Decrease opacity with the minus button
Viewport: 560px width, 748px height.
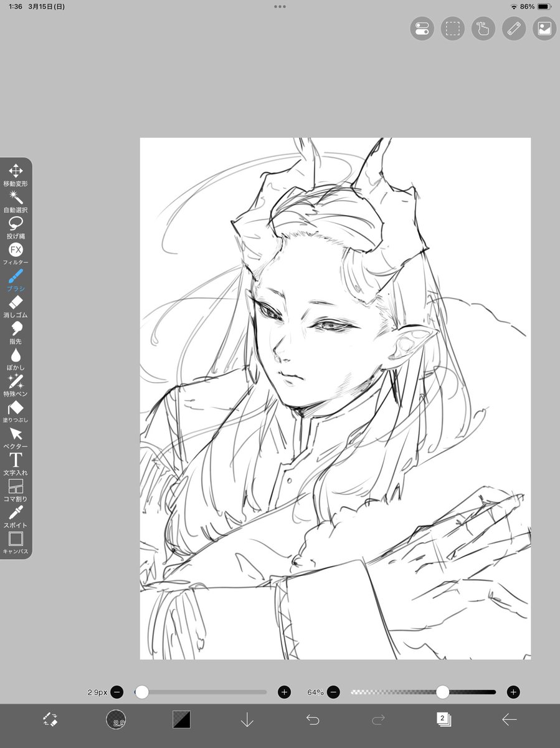(x=333, y=692)
